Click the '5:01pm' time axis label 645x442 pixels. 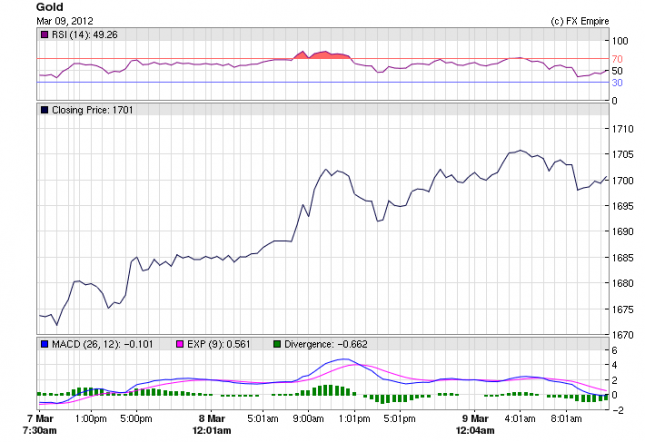(x=399, y=419)
